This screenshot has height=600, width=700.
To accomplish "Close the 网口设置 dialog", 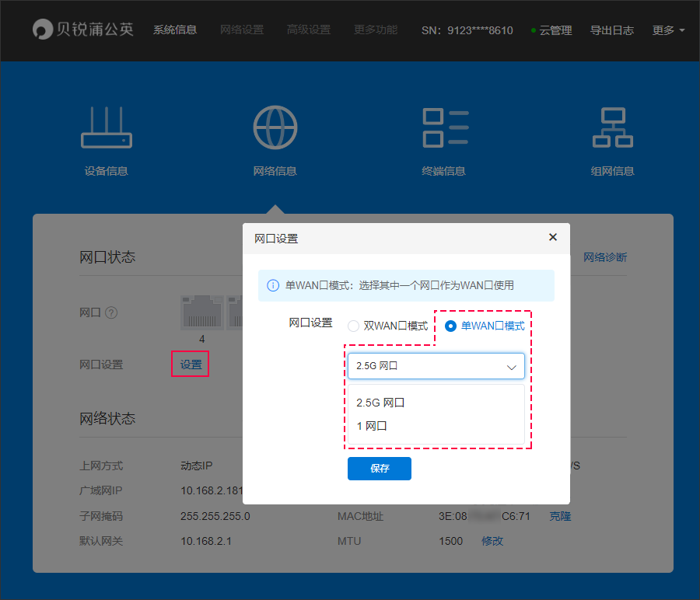I will [553, 237].
